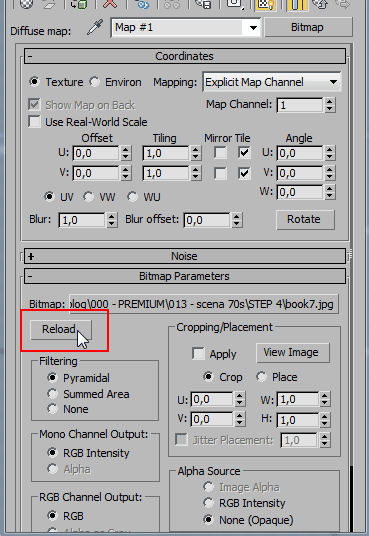Enable the Cropping Apply checkbox
This screenshot has width=369, height=536.
pyautogui.click(x=198, y=353)
